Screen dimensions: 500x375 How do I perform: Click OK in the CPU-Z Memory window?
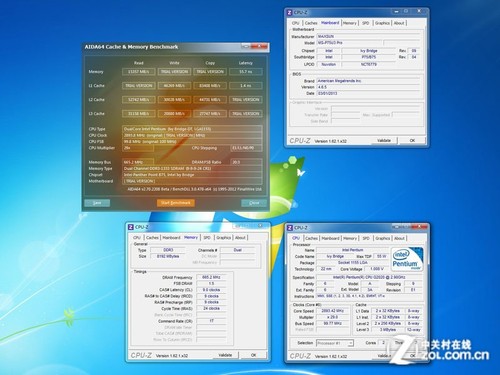[x=253, y=355]
